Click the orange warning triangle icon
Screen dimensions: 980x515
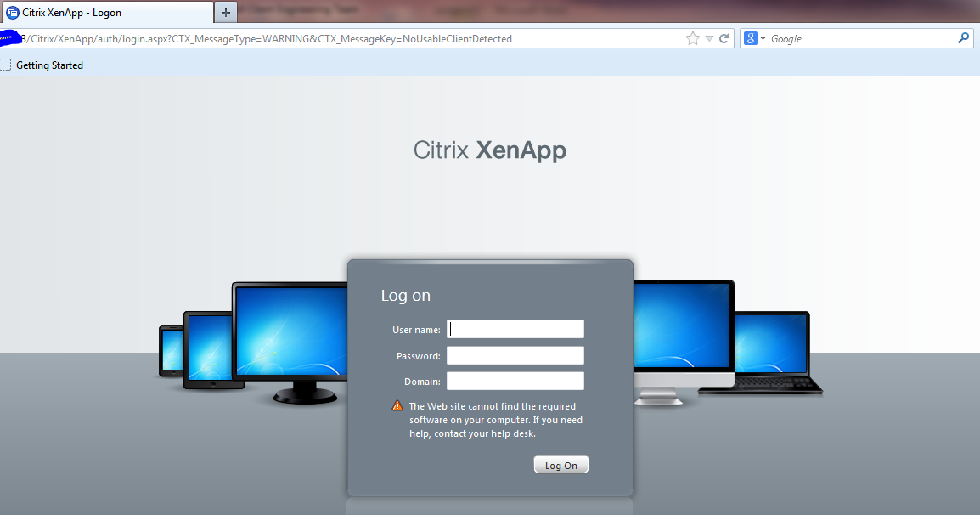pos(397,405)
